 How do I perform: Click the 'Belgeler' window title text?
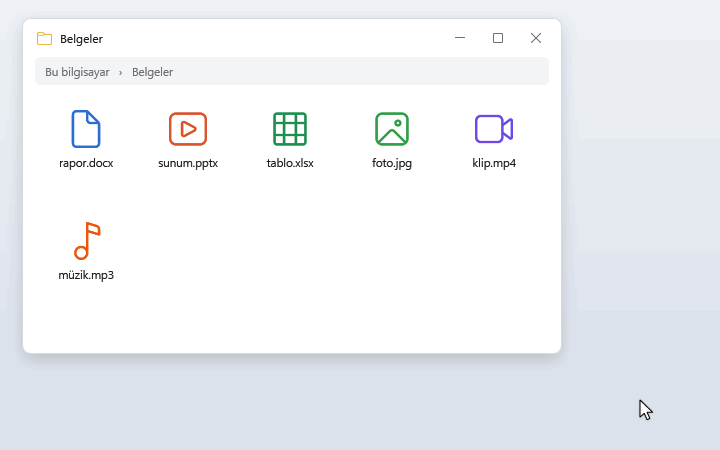click(81, 39)
